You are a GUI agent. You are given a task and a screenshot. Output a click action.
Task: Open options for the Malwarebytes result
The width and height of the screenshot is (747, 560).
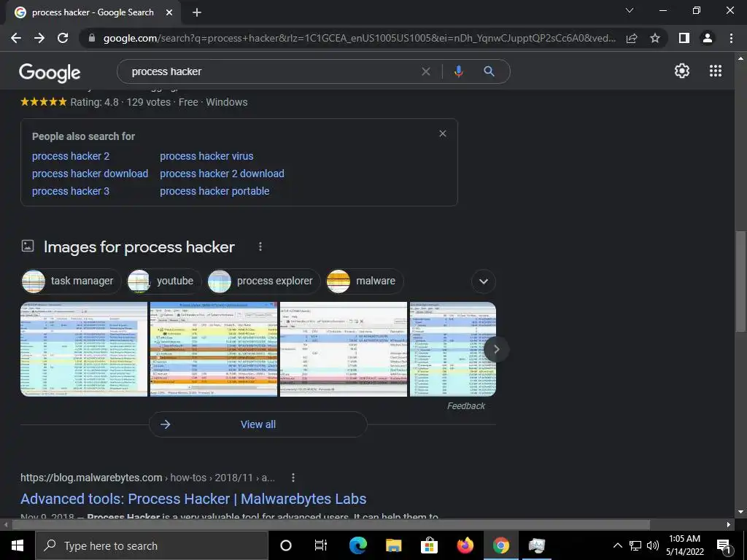[293, 478]
